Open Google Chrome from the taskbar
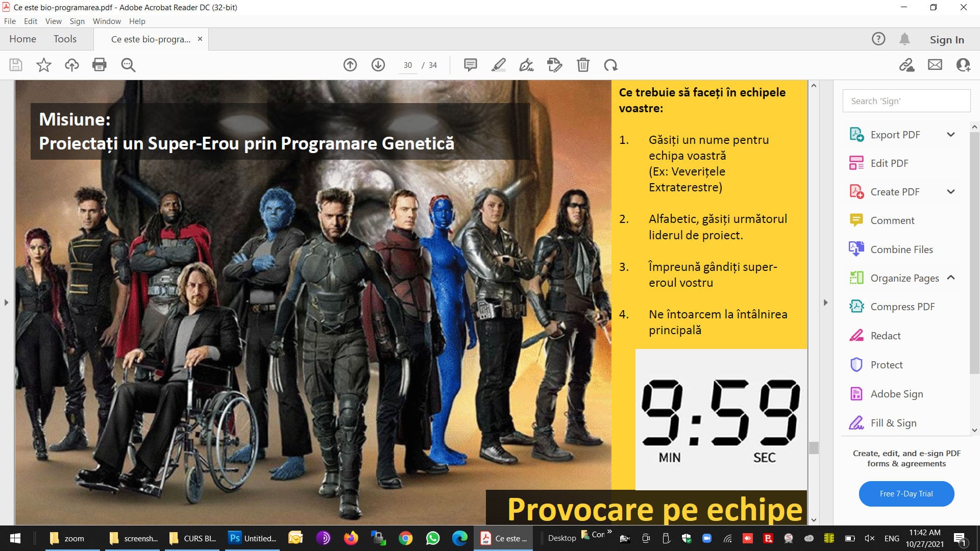980x551 pixels. [x=406, y=538]
